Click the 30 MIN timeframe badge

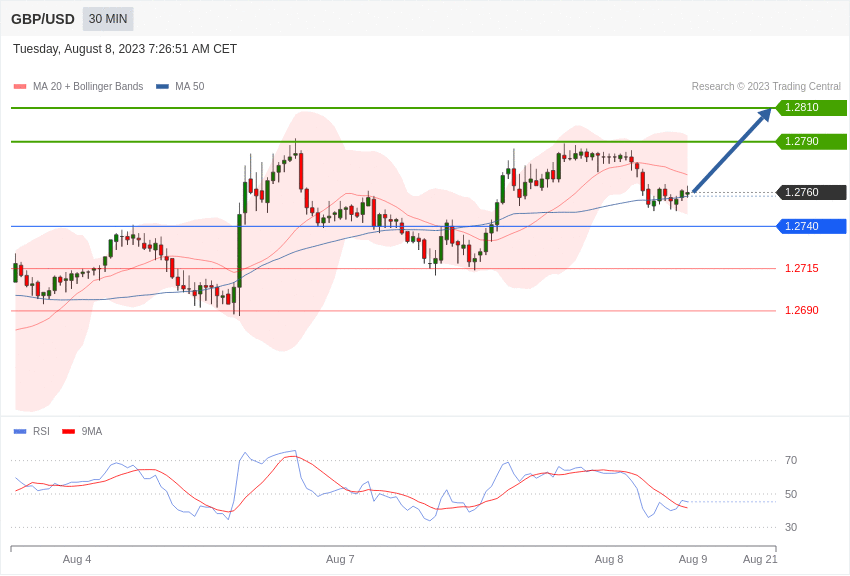pyautogui.click(x=108, y=19)
